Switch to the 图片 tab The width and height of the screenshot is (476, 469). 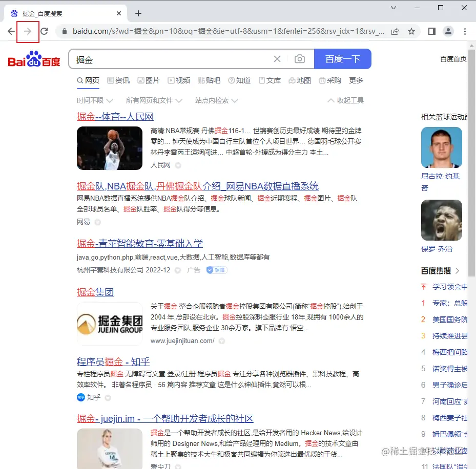pos(149,80)
